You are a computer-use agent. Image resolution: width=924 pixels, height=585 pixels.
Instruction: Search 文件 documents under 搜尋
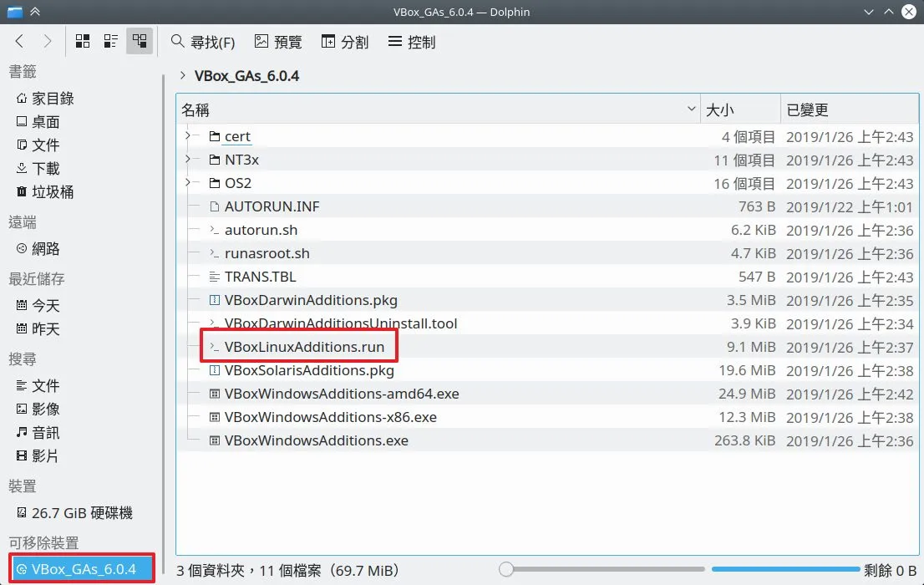[x=38, y=385]
